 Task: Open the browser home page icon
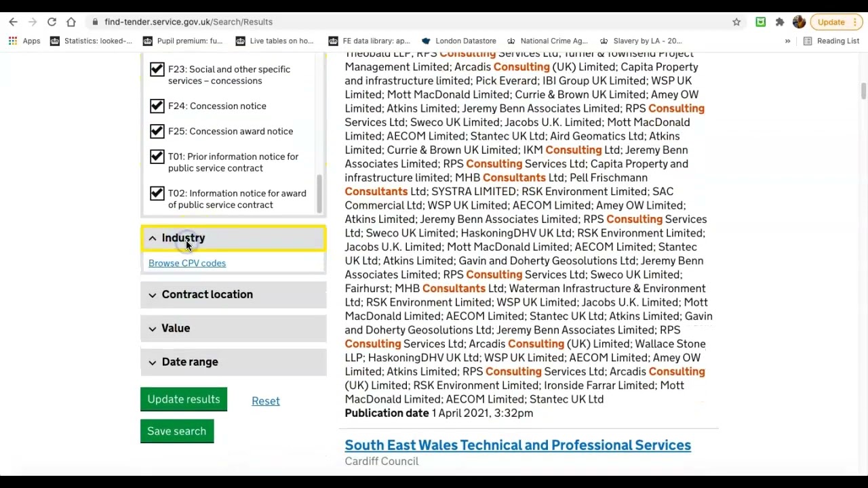point(71,22)
